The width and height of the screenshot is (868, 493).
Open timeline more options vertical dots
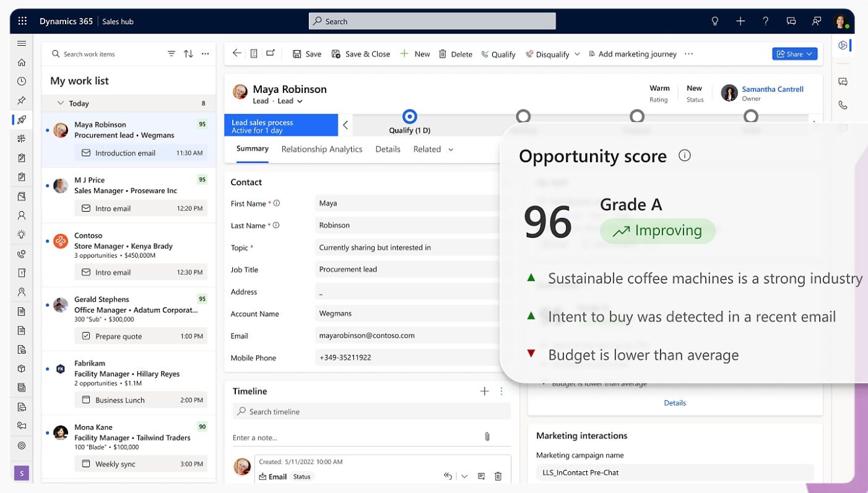tap(501, 391)
